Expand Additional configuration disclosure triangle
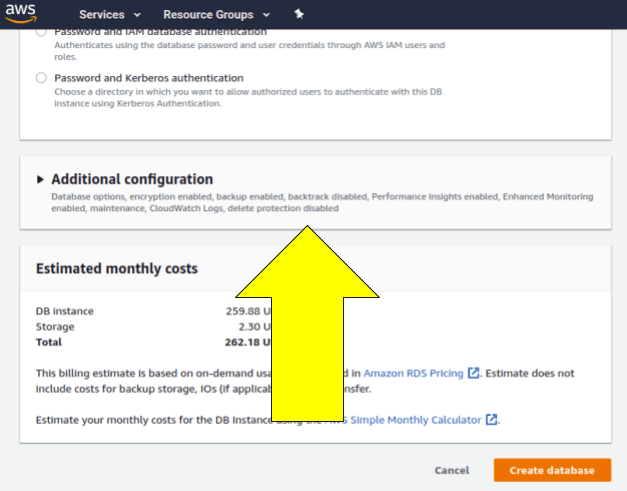627x491 pixels. click(40, 179)
